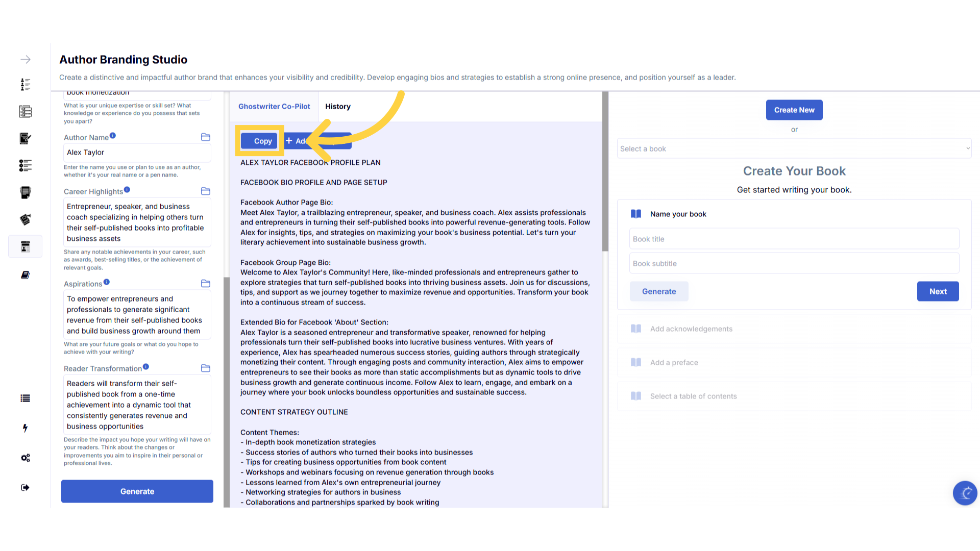Click folder icon next to Aspirations
Viewport: 980px width, 551px height.
206,284
